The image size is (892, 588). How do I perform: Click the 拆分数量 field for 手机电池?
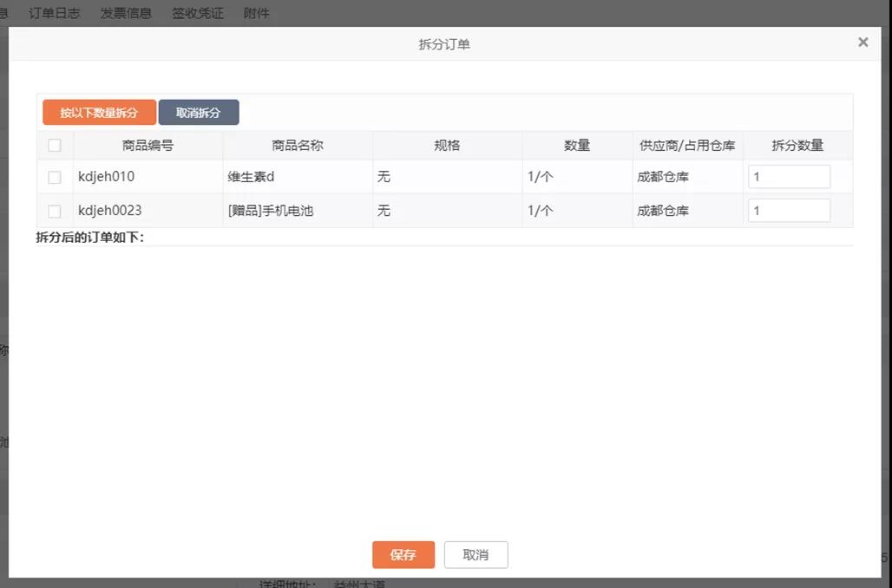tap(789, 211)
